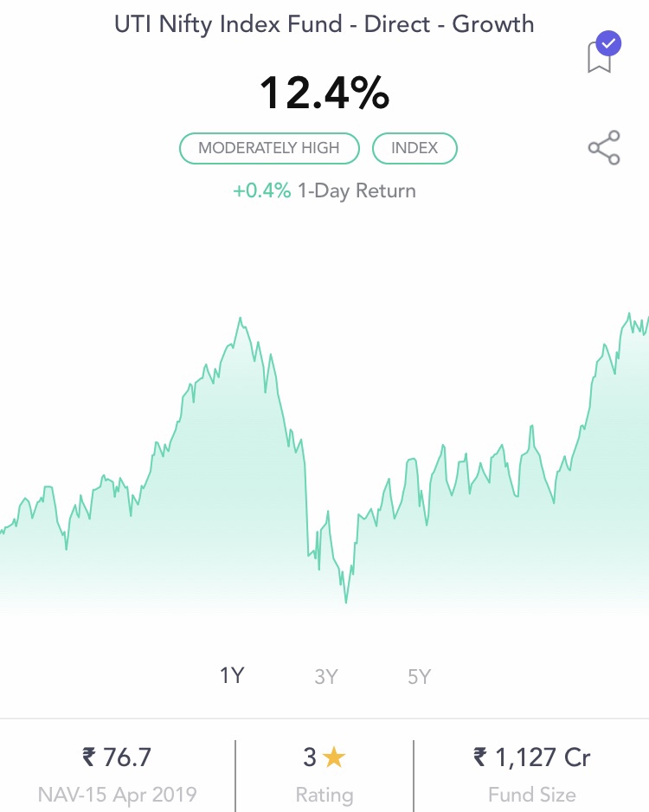Toggle the bookmark icon for this fund

pyautogui.click(x=602, y=54)
